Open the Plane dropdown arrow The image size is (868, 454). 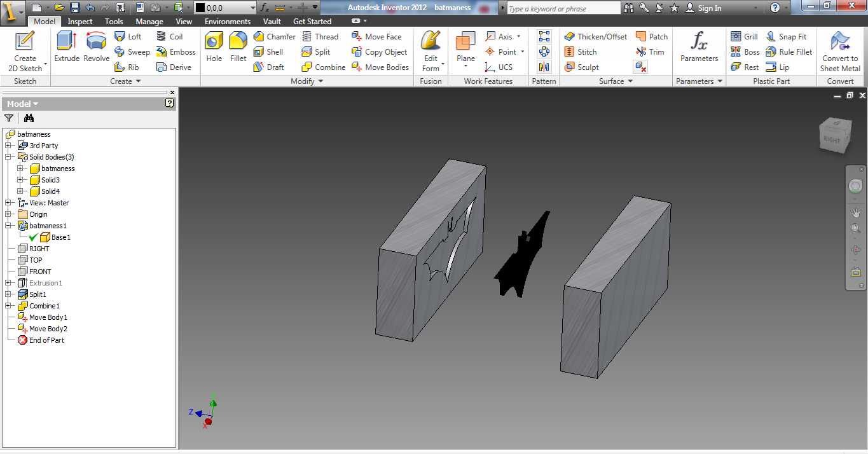coord(465,67)
